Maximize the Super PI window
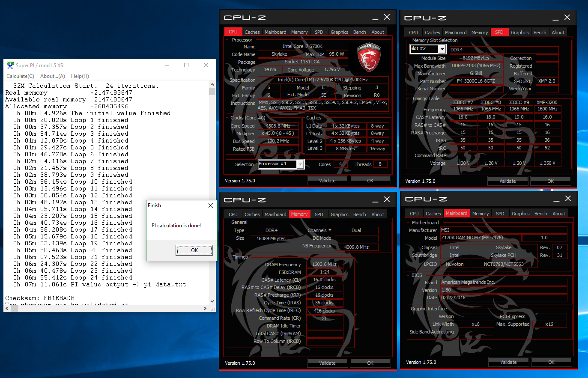 pyautogui.click(x=186, y=65)
